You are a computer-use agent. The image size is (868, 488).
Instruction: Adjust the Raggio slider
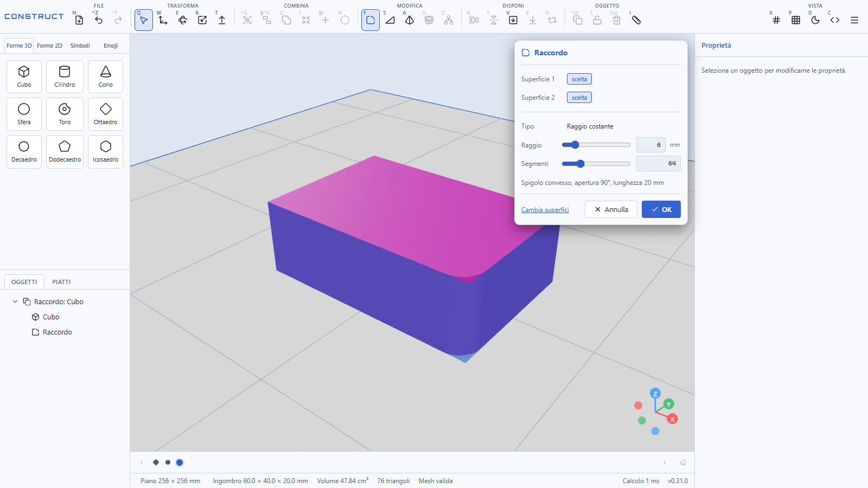click(596, 145)
